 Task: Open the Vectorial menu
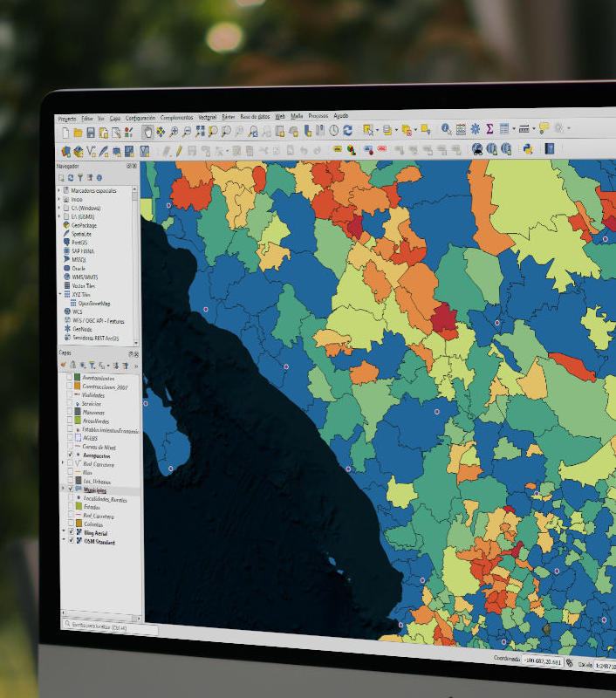click(x=208, y=117)
